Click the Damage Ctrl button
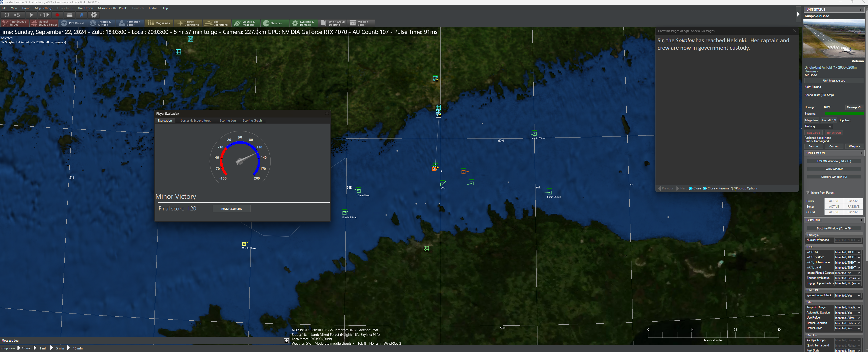 point(855,107)
